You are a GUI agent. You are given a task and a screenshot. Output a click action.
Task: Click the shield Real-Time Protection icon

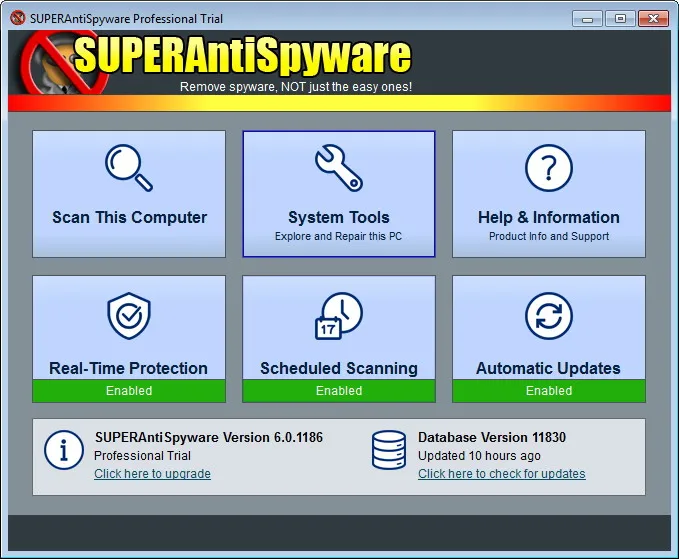tap(129, 316)
